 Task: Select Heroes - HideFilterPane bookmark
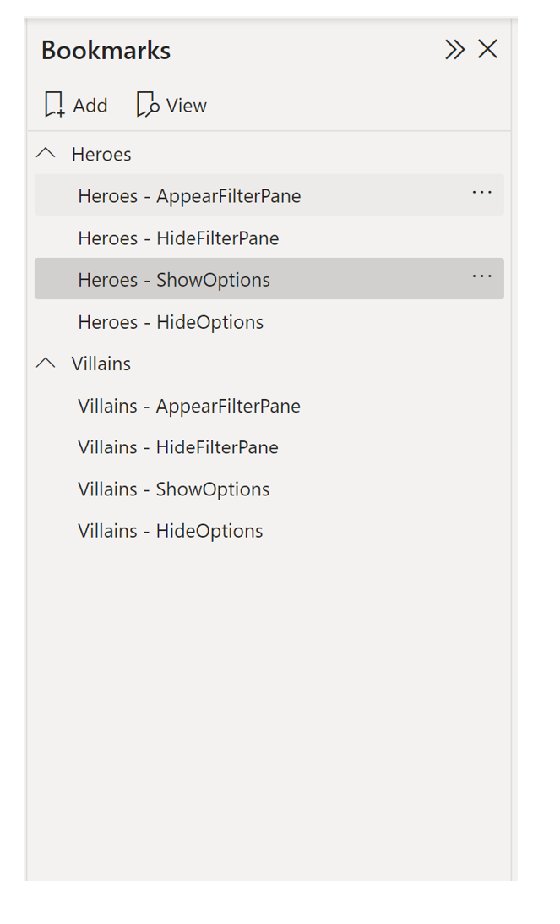(269, 238)
